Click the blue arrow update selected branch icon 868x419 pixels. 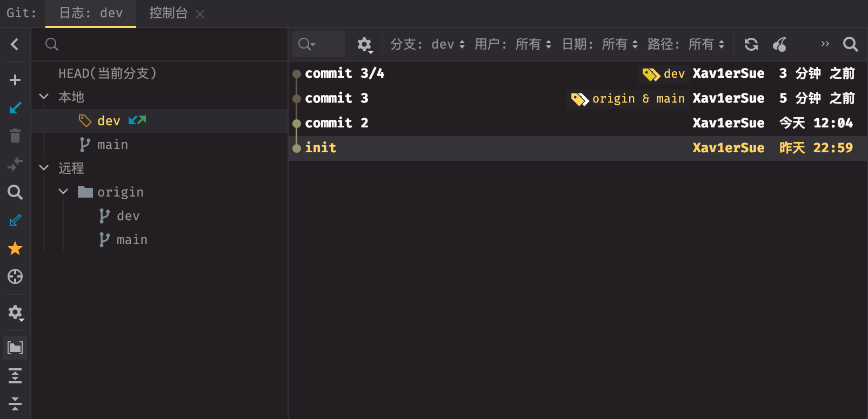click(x=15, y=108)
